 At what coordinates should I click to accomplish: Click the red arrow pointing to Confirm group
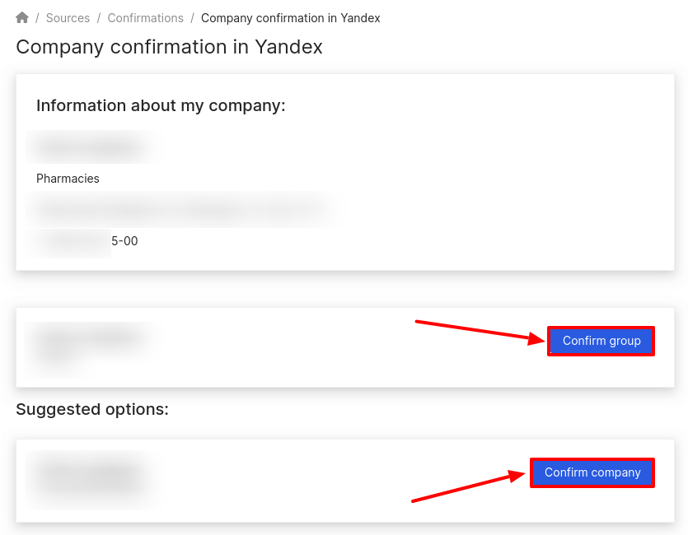(480, 331)
